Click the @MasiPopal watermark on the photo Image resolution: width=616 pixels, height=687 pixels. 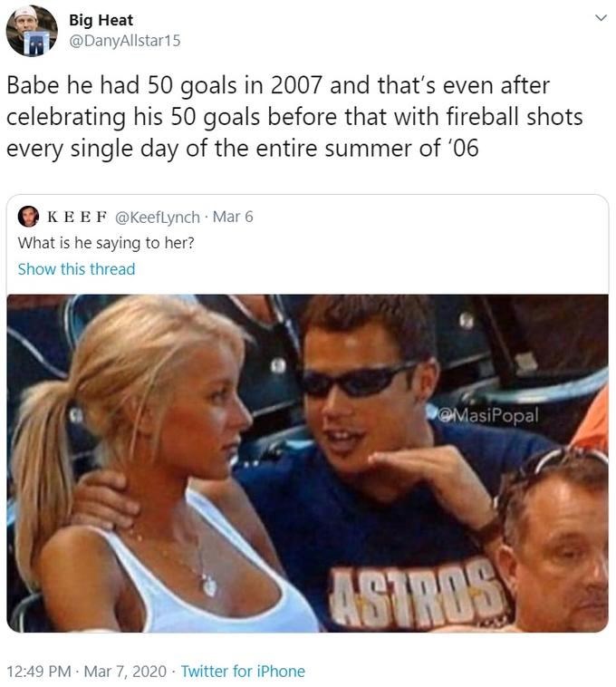[490, 416]
